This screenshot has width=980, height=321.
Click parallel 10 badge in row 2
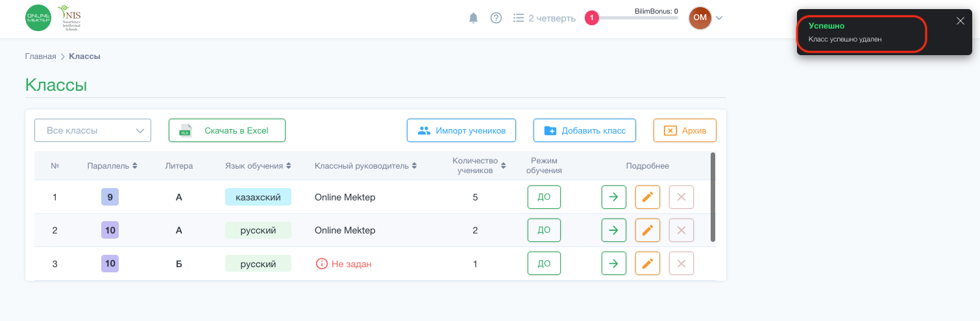(110, 230)
